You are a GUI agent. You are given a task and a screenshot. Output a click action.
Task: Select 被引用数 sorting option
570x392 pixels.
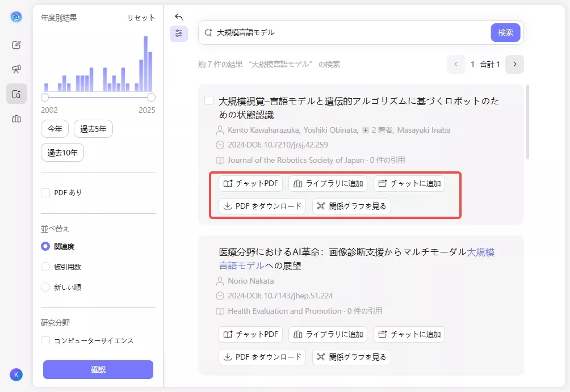click(44, 267)
